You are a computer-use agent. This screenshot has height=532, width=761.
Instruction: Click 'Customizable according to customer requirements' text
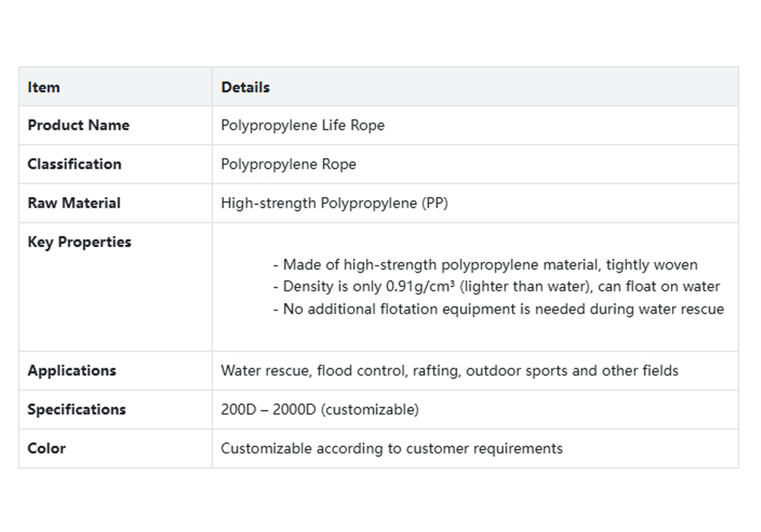click(x=391, y=448)
